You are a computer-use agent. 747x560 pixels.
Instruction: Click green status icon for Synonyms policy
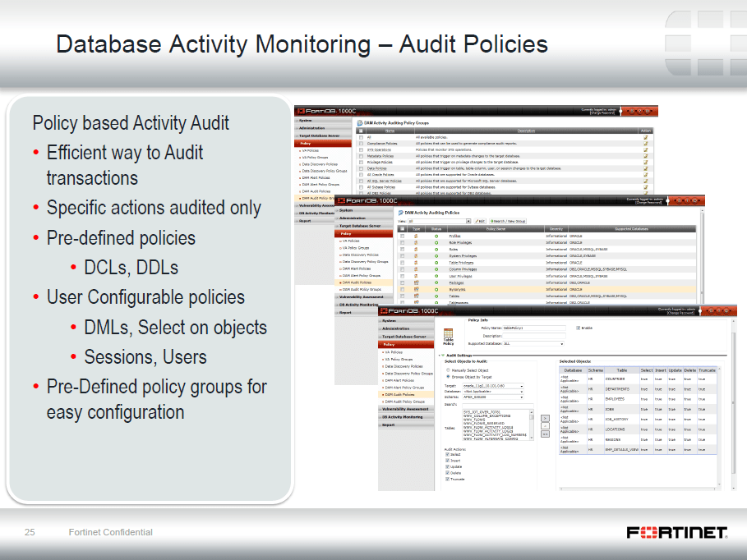coord(436,289)
